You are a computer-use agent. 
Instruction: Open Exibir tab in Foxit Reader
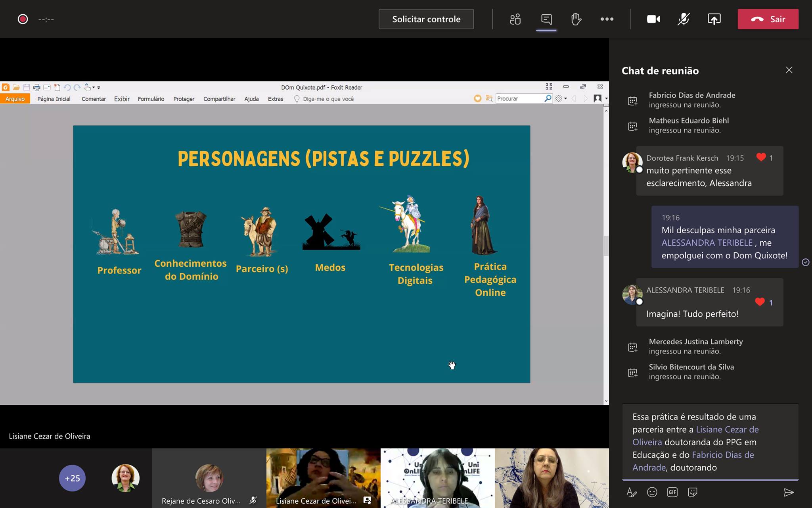122,99
